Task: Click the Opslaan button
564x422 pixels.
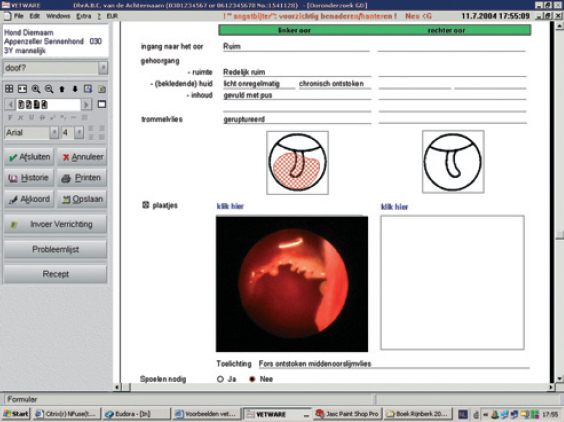Action: (82, 199)
